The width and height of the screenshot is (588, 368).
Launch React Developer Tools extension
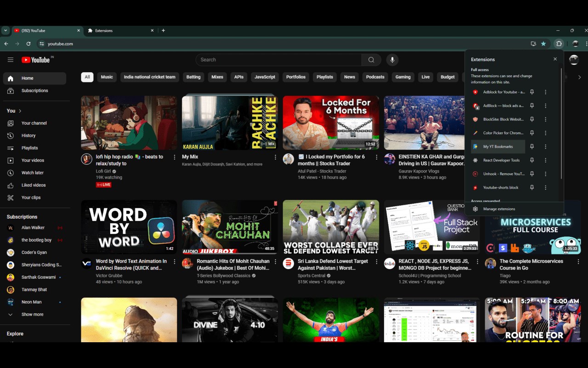coord(498,161)
